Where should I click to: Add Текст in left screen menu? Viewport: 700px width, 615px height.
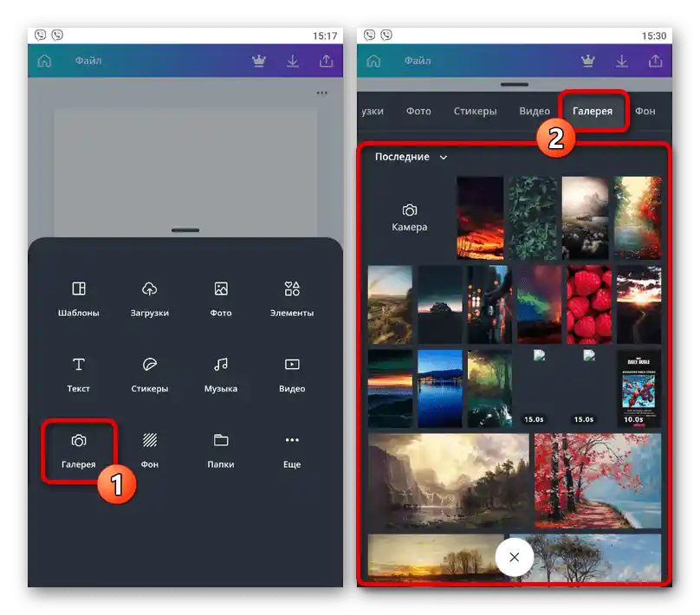click(79, 375)
